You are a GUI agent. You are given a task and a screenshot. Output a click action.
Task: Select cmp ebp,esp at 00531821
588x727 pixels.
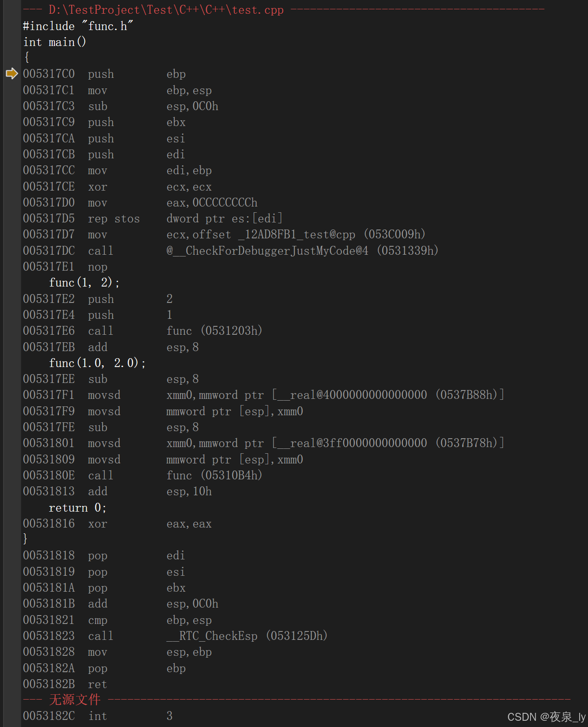coord(117,620)
